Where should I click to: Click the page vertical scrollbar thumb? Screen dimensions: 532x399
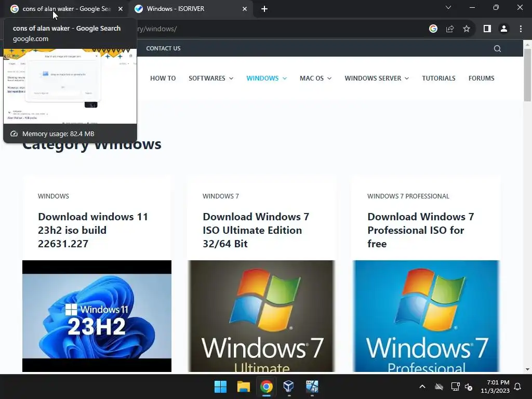click(527, 75)
